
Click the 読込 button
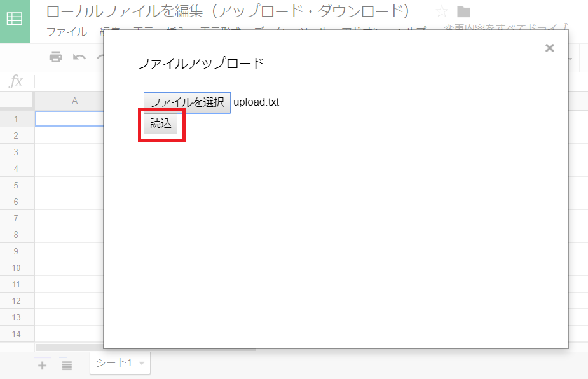click(160, 123)
